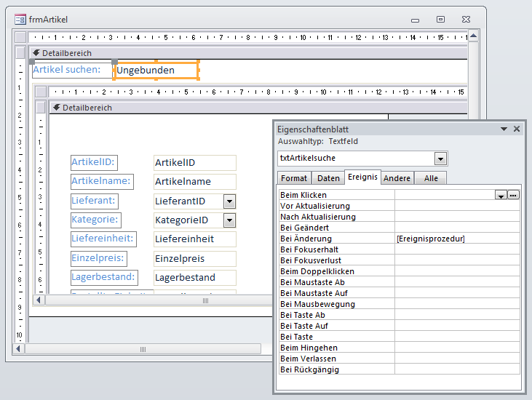Close the Eigenschaftenblatt panel
The image size is (532, 400).
click(x=517, y=129)
